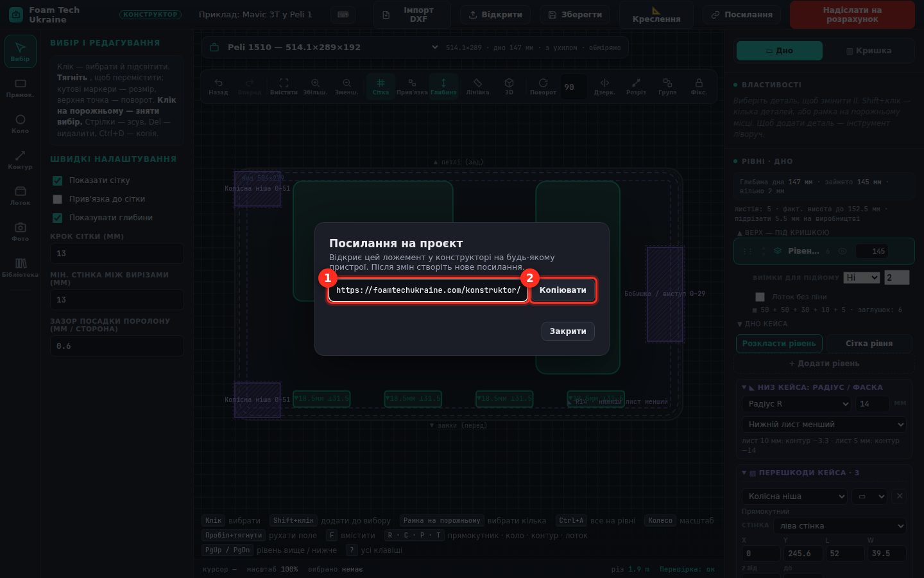The height and width of the screenshot is (578, 924).
Task: Open the Бібліотека library panel
Action: pyautogui.click(x=20, y=268)
